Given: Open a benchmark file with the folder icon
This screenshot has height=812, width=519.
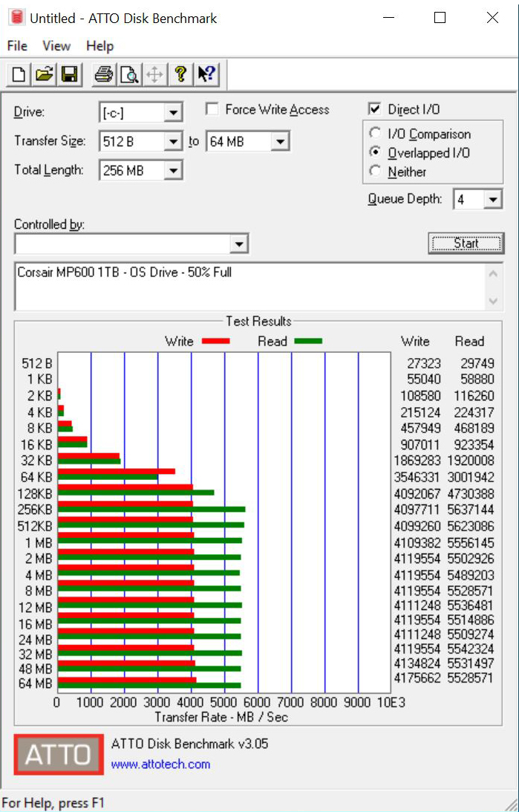Looking at the screenshot, I should (44, 74).
